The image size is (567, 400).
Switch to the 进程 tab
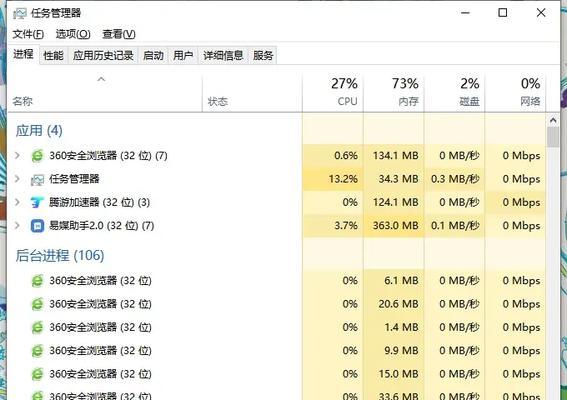click(x=23, y=54)
